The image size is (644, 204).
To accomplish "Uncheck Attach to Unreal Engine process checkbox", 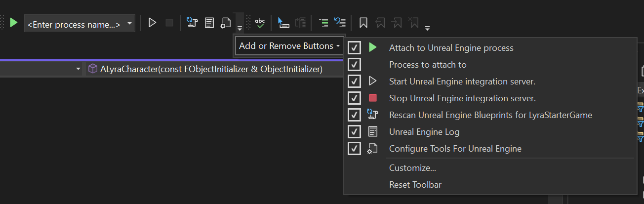I will click(354, 48).
